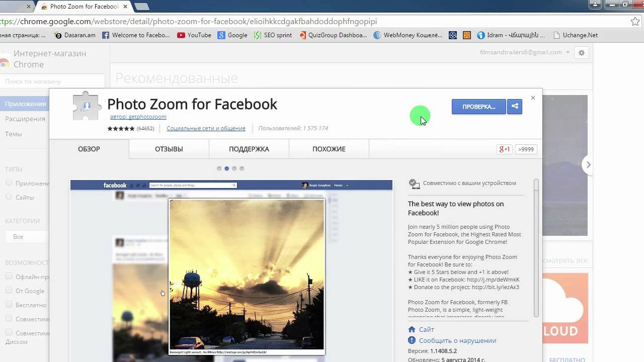Screen dimensions: 644x362
Task: Switch to the ПОХОЖИЕ tab
Action: pyautogui.click(x=329, y=149)
